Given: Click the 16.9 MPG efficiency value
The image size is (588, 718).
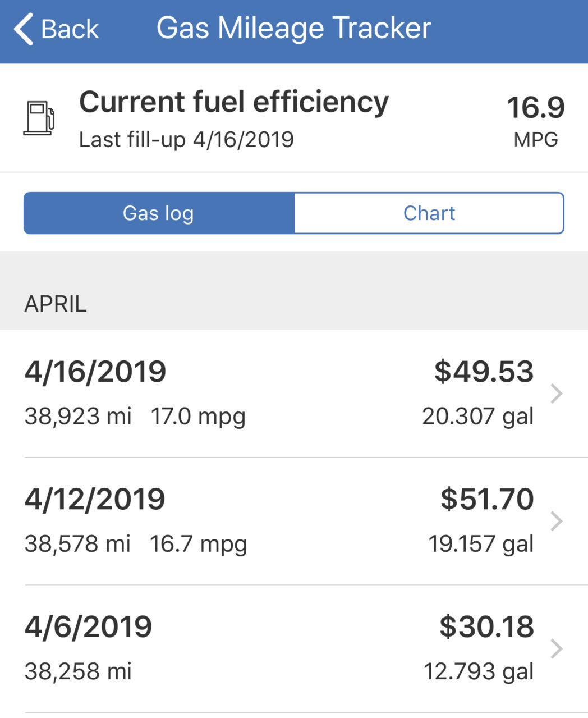Looking at the screenshot, I should tap(536, 107).
